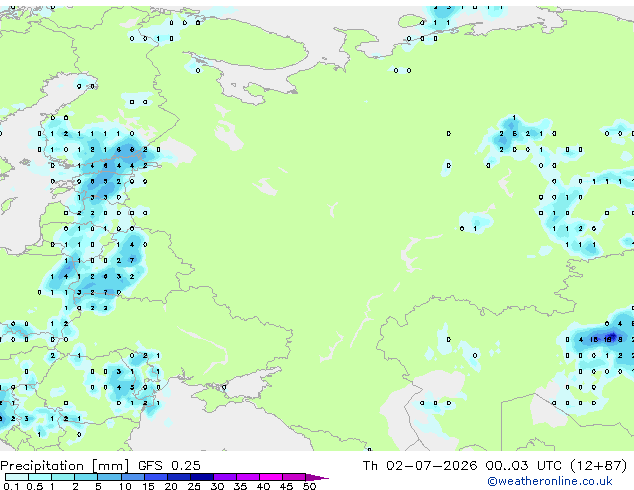Click the '0.5' legend scale number

35,486
